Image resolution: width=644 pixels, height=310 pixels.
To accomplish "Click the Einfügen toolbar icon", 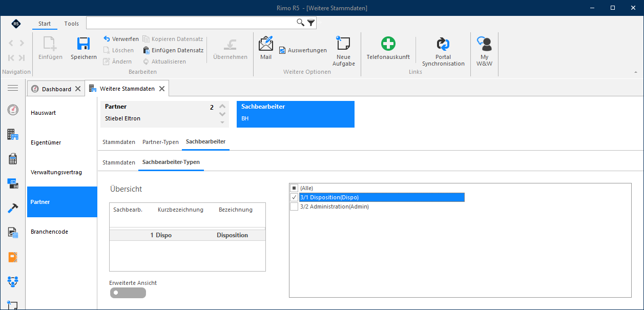I will click(50, 44).
